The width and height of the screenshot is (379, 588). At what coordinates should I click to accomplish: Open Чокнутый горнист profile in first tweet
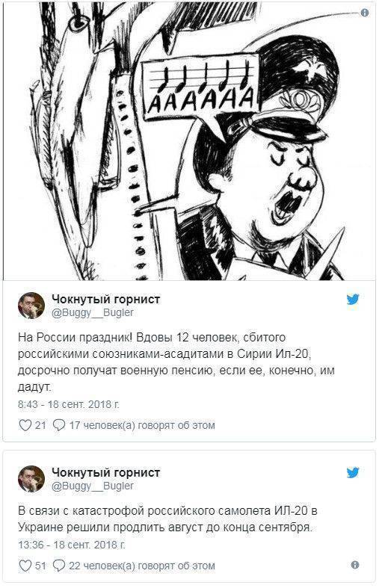coord(105,300)
